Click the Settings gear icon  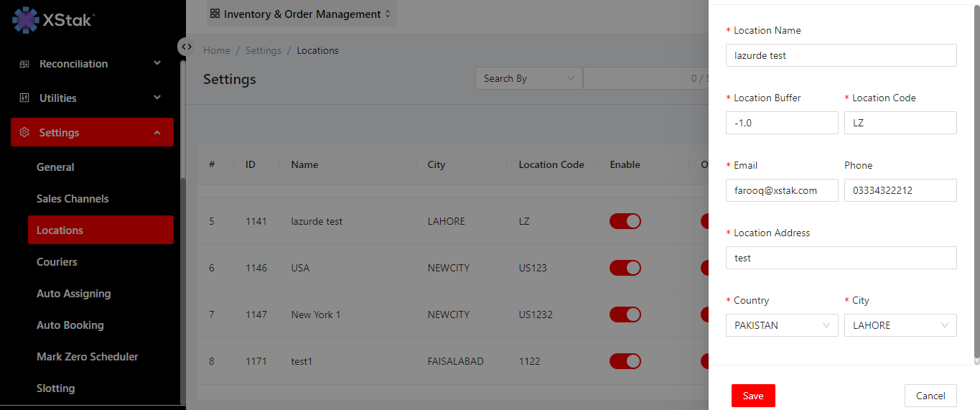(x=24, y=133)
